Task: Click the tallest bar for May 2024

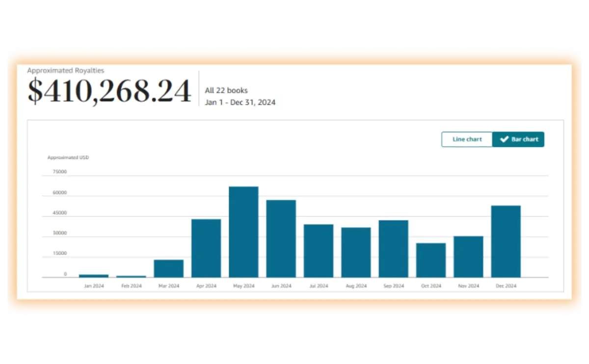Action: [243, 232]
